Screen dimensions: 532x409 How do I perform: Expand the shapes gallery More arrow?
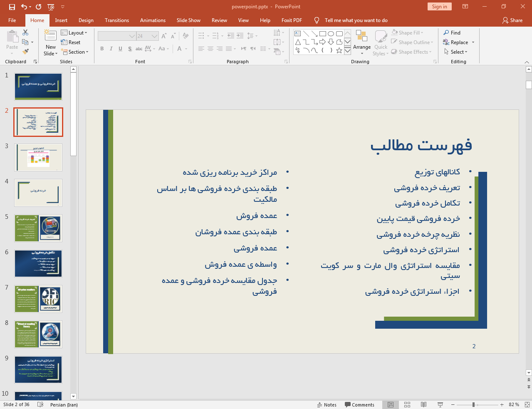click(x=347, y=50)
